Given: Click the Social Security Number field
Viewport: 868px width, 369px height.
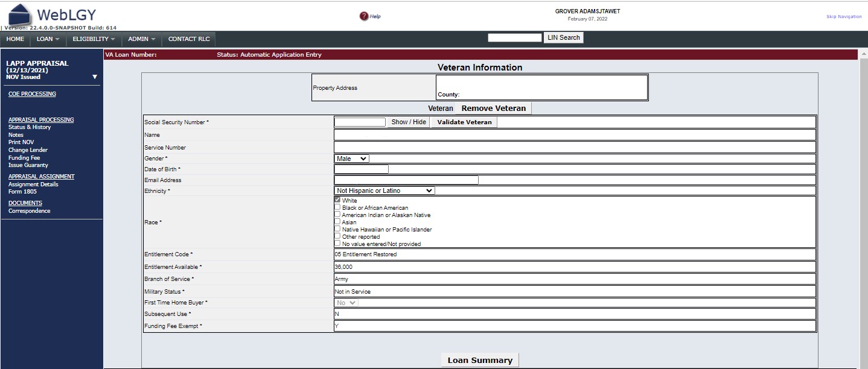Looking at the screenshot, I should 360,122.
